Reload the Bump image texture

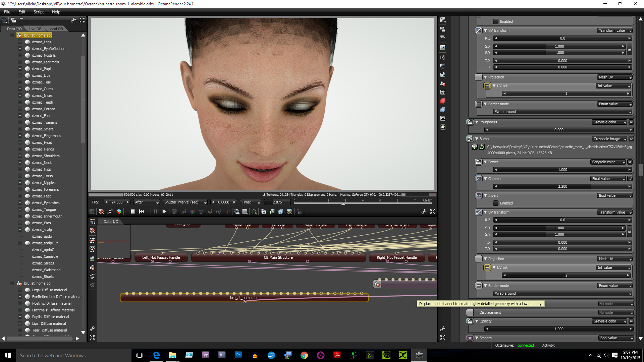pyautogui.click(x=482, y=147)
